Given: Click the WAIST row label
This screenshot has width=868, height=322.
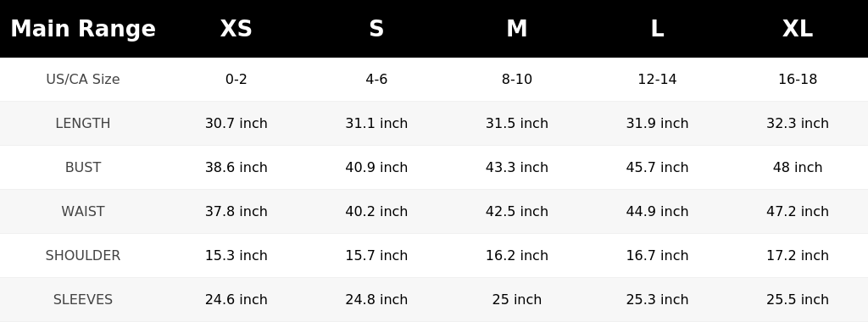Looking at the screenshot, I should click(x=83, y=211).
